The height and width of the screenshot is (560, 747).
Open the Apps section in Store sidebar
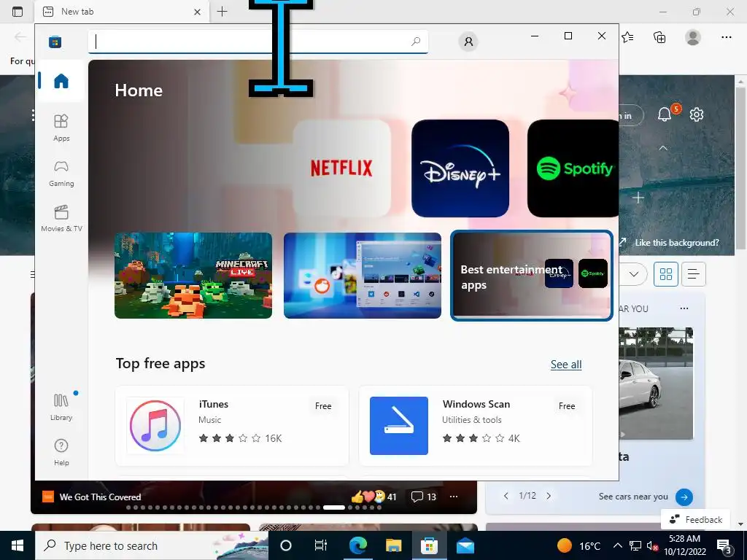pyautogui.click(x=61, y=128)
